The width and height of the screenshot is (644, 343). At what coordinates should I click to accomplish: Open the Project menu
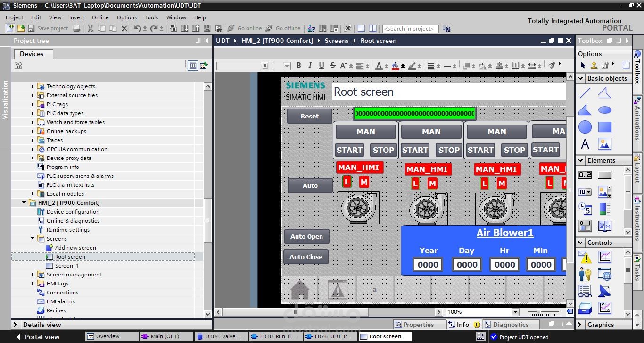click(14, 17)
